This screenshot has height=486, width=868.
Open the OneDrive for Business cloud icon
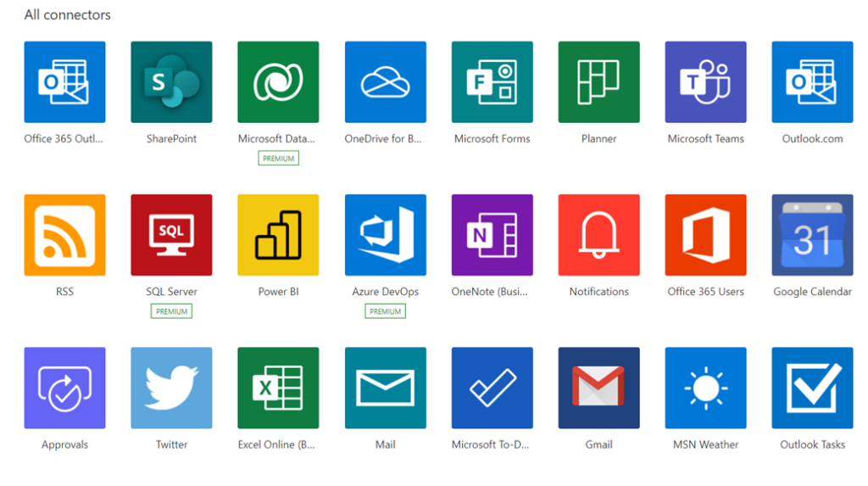coord(386,82)
